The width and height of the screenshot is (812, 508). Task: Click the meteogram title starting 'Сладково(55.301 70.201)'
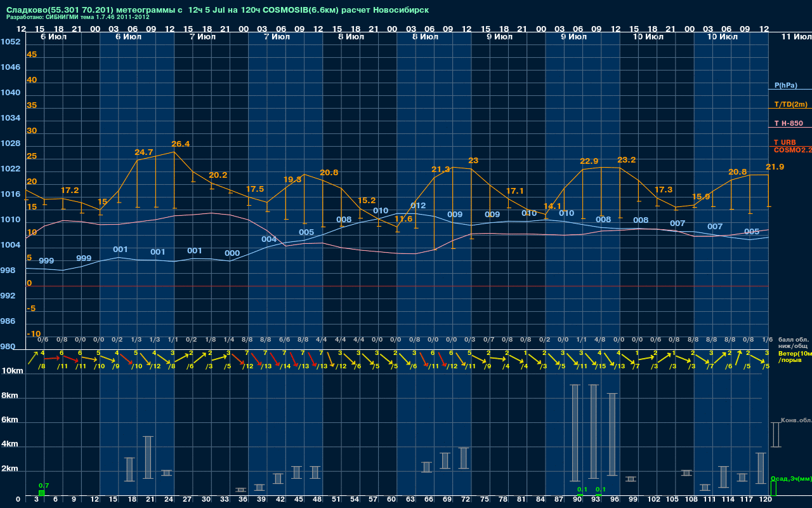tap(218, 10)
